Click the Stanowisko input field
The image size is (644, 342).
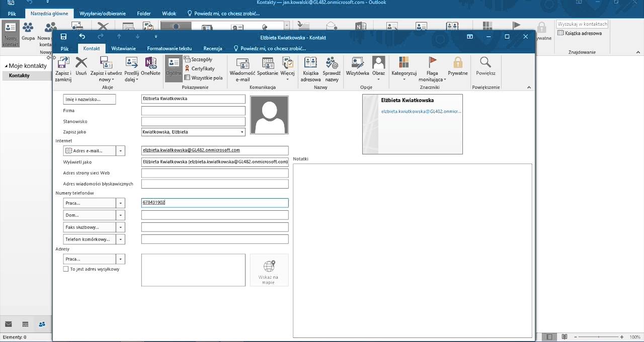(193, 121)
